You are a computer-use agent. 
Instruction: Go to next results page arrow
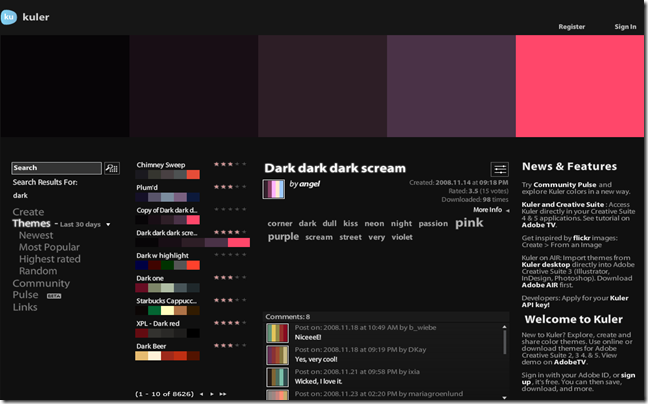[212, 394]
